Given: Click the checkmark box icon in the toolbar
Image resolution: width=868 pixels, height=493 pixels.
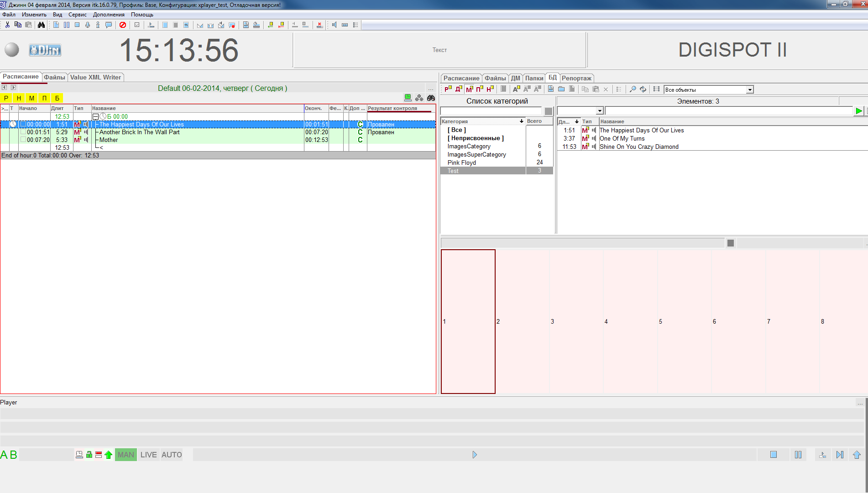Looking at the screenshot, I should (x=137, y=25).
